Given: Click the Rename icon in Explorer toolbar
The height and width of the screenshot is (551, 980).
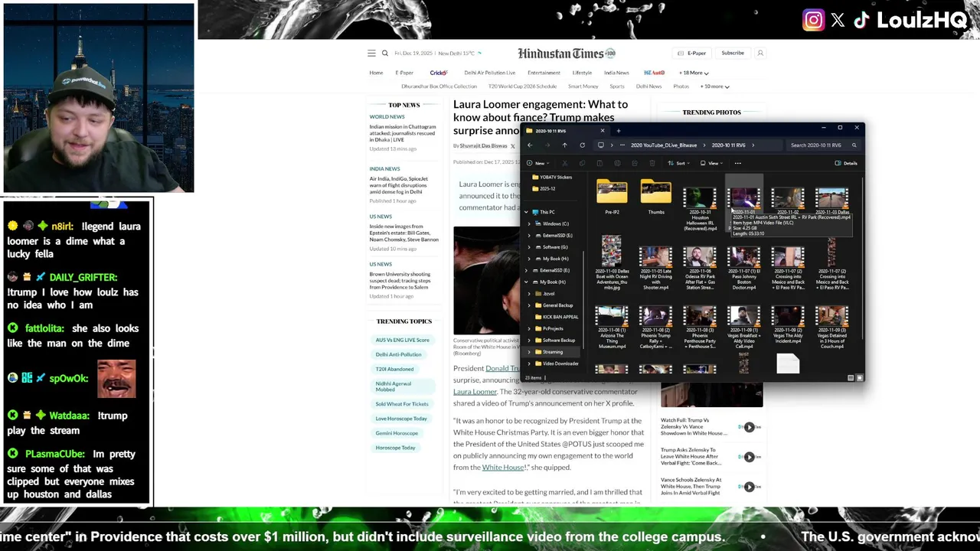Looking at the screenshot, I should (617, 163).
